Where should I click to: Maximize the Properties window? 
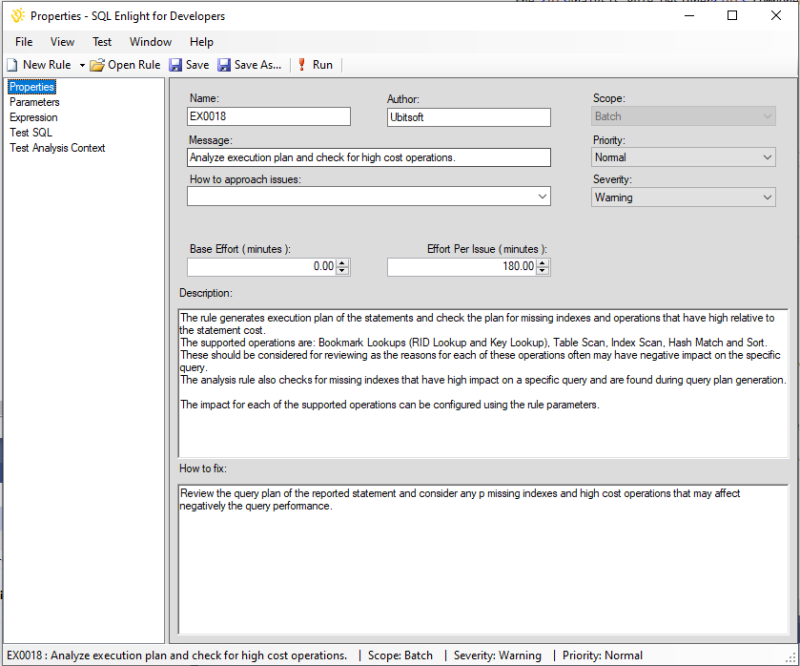732,16
